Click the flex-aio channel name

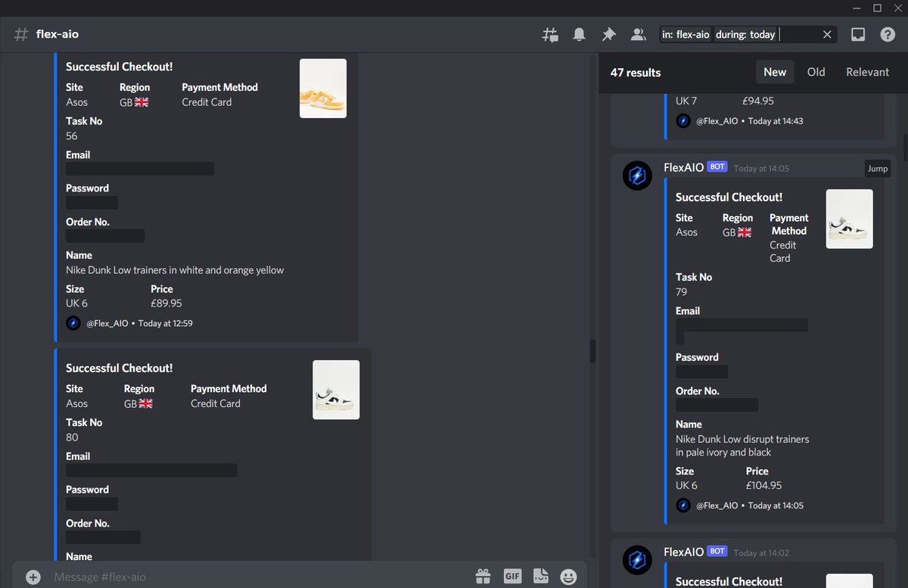tap(58, 34)
